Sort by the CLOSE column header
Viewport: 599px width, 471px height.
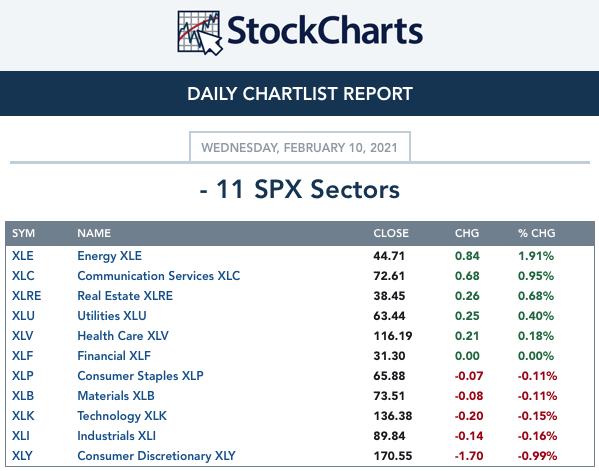pos(391,233)
